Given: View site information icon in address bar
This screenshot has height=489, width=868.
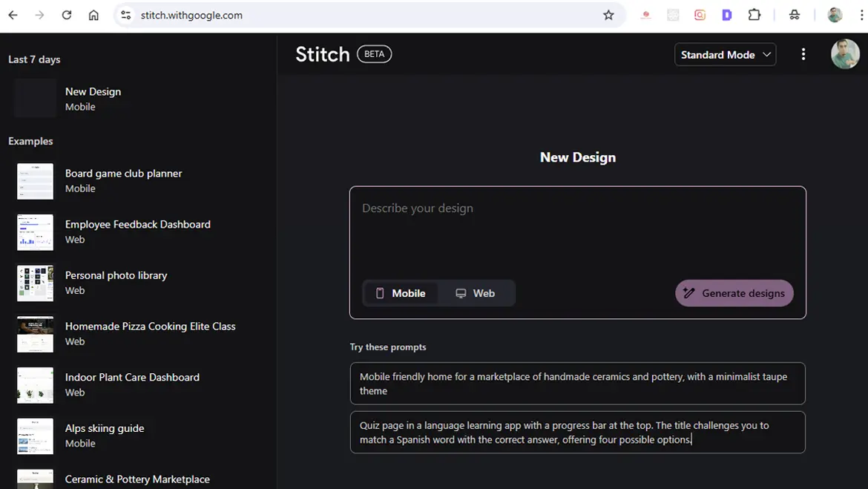Looking at the screenshot, I should point(126,15).
